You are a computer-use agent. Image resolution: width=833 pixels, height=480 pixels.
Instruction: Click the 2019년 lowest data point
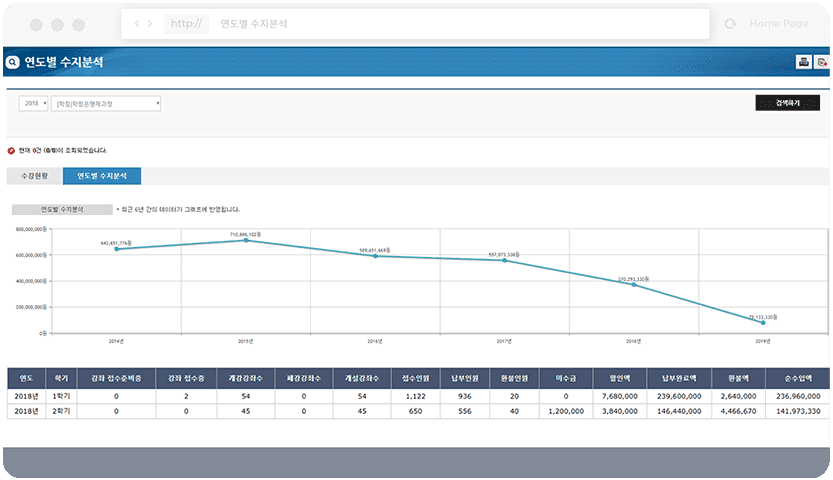(763, 323)
